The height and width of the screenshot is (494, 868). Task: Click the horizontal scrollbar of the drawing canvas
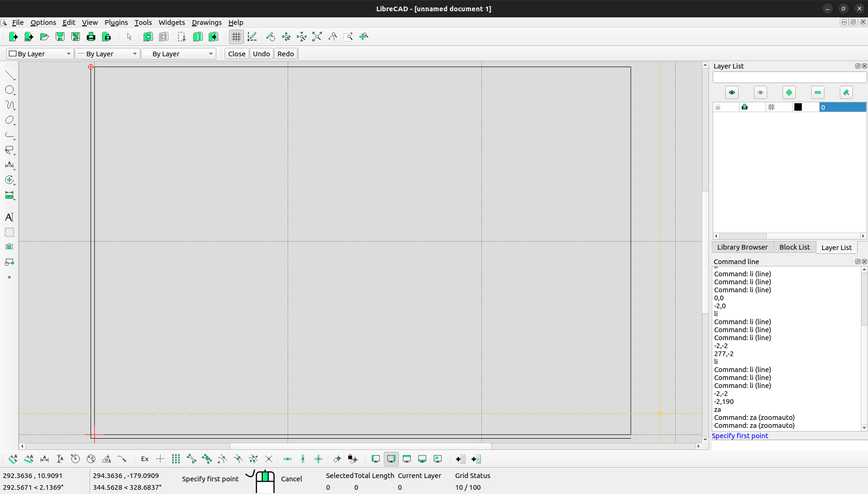tap(360, 446)
